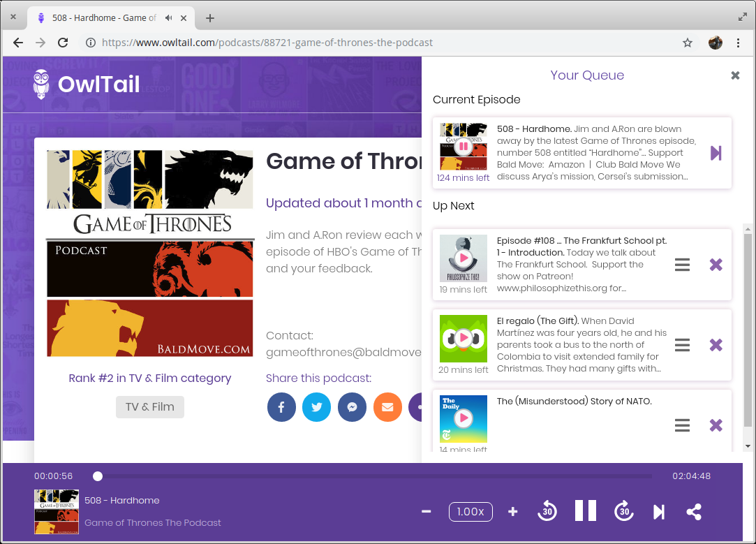Click the '19 mins left' label

coord(464,289)
